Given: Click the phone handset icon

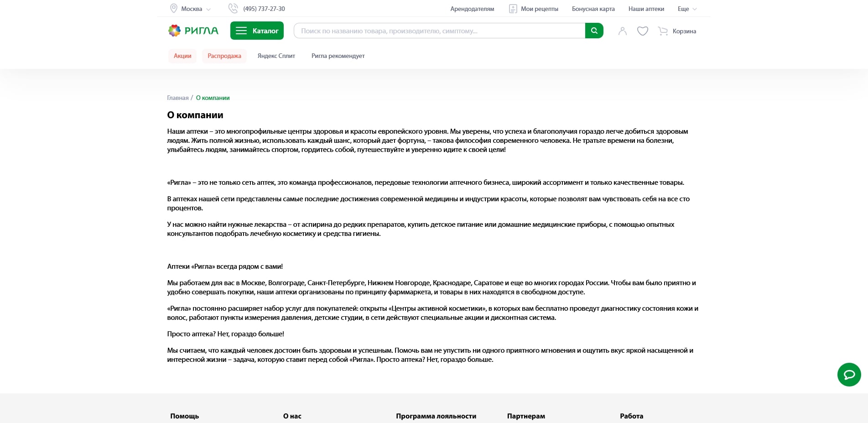Looking at the screenshot, I should (x=233, y=9).
